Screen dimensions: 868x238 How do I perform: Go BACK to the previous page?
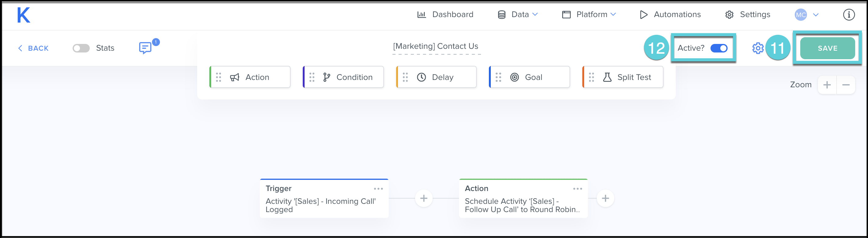pyautogui.click(x=33, y=48)
